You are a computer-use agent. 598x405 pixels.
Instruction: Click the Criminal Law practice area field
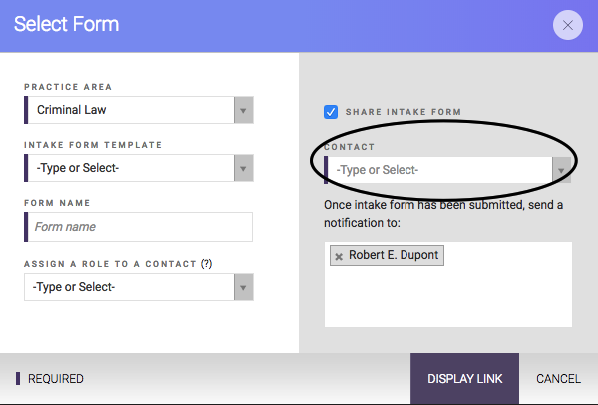(x=129, y=110)
